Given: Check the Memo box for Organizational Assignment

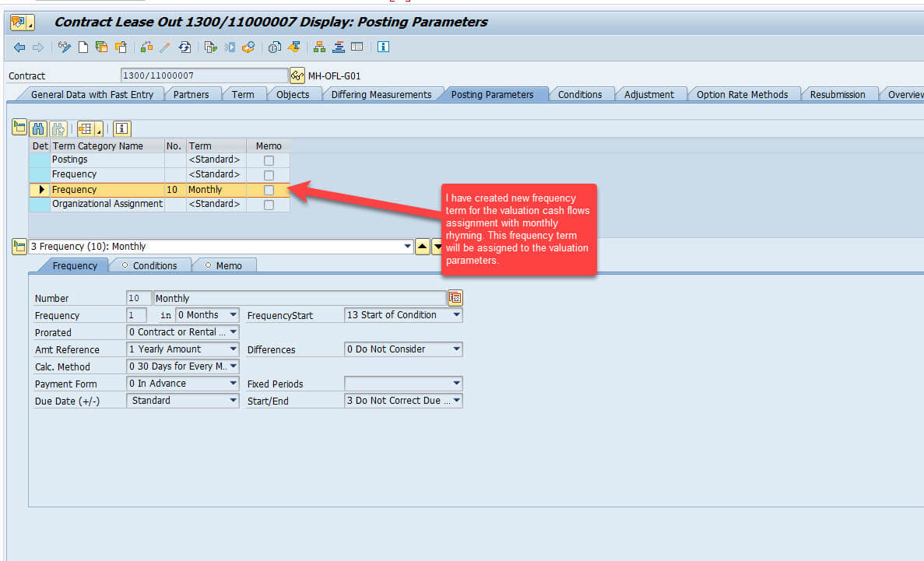Looking at the screenshot, I should [x=269, y=205].
